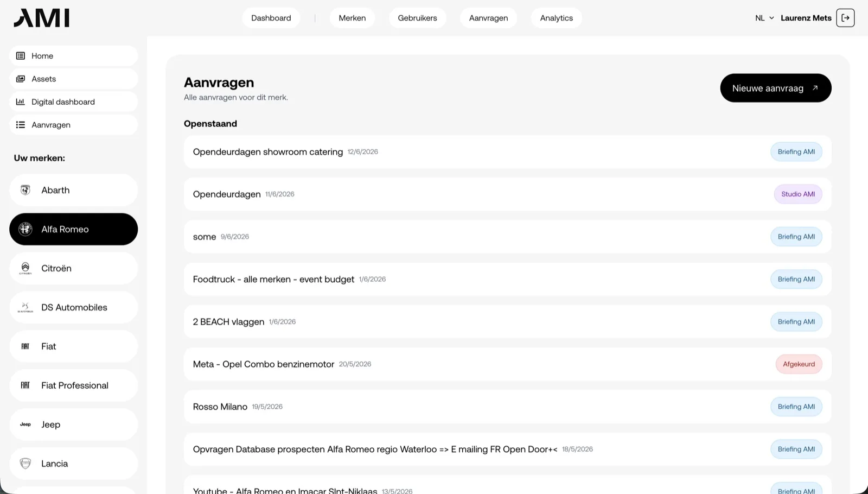Open 'Foodtruck - alle merken - event budget'
Viewport: 868px width, 494px height.
(507, 279)
